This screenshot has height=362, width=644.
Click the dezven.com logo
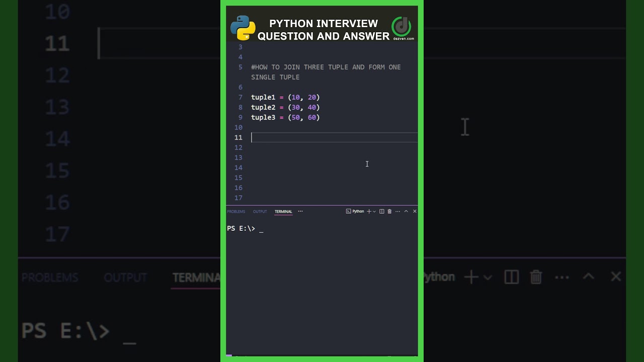pos(401,27)
